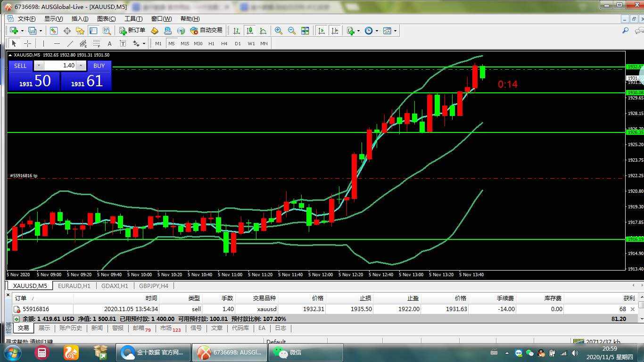Click the red SELL button
Viewport: 644px width, 362px height.
20,66
